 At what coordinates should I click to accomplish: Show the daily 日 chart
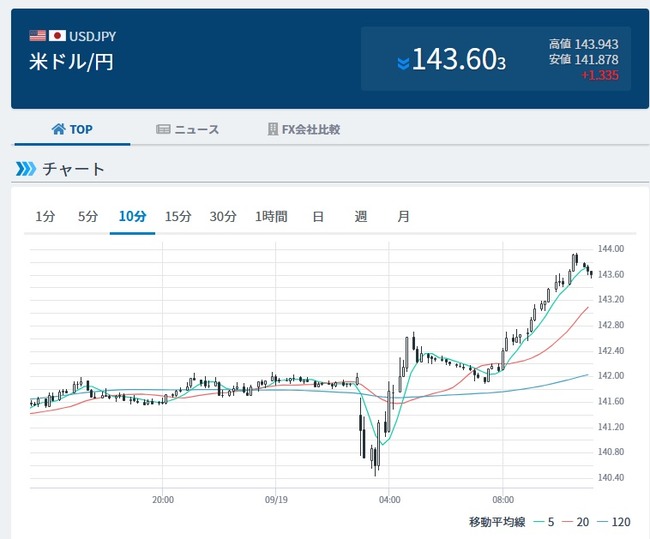(x=317, y=216)
